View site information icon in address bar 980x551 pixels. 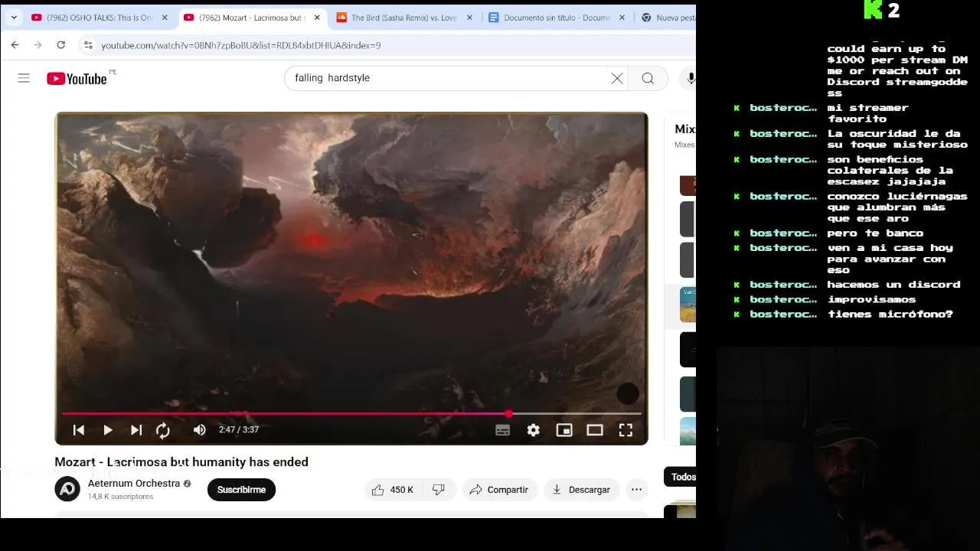pyautogui.click(x=87, y=45)
